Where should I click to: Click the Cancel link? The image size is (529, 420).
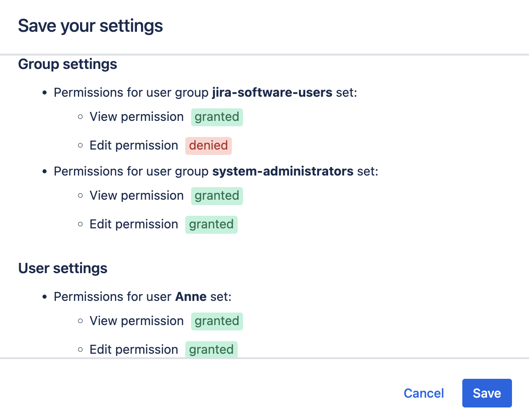(423, 393)
